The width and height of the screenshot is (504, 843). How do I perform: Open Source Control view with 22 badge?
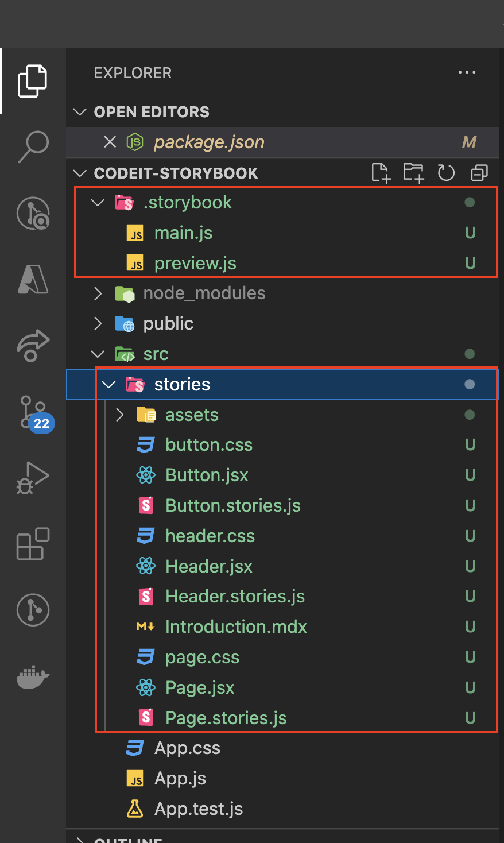tap(33, 412)
